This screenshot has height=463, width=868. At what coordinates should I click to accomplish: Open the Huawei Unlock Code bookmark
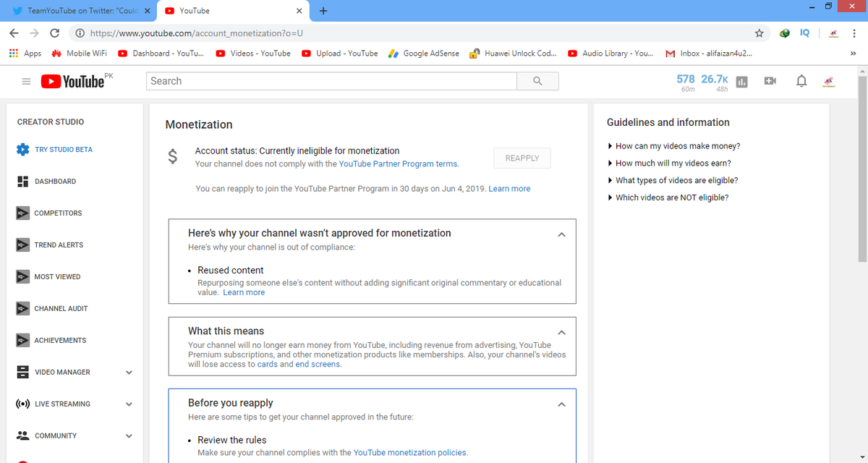pyautogui.click(x=513, y=53)
